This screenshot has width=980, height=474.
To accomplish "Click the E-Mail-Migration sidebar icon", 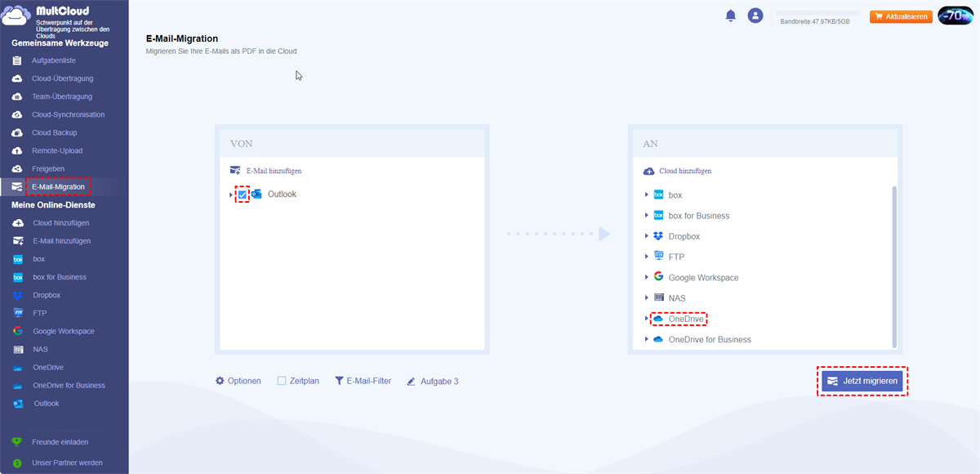I will click(x=17, y=187).
